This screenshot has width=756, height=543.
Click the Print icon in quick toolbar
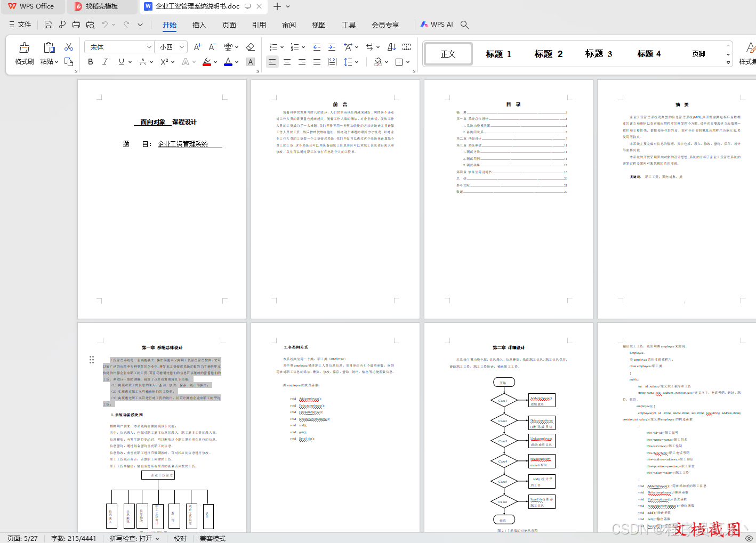pyautogui.click(x=76, y=25)
